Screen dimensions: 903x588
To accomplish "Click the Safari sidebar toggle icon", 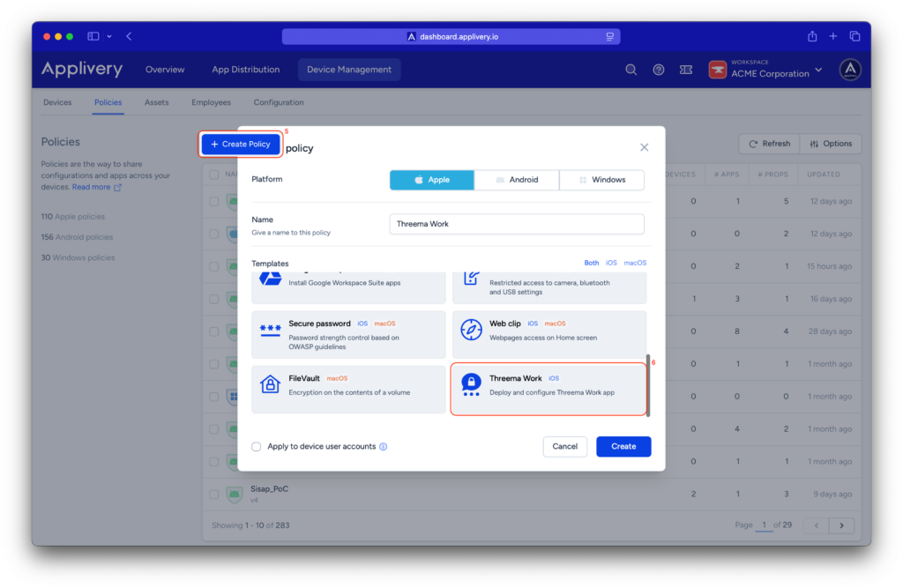I will tap(93, 36).
